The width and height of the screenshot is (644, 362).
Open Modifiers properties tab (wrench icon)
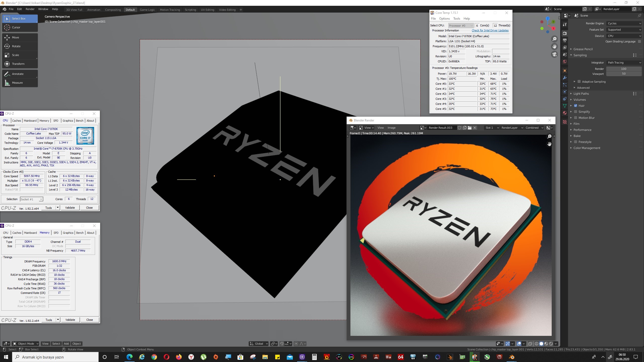tap(565, 78)
